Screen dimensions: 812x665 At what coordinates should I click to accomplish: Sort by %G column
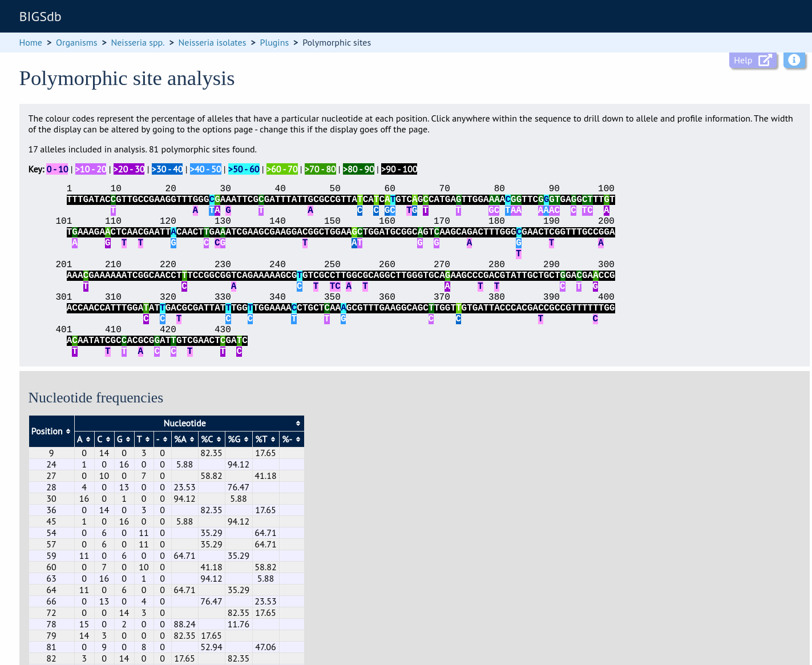pyautogui.click(x=239, y=439)
